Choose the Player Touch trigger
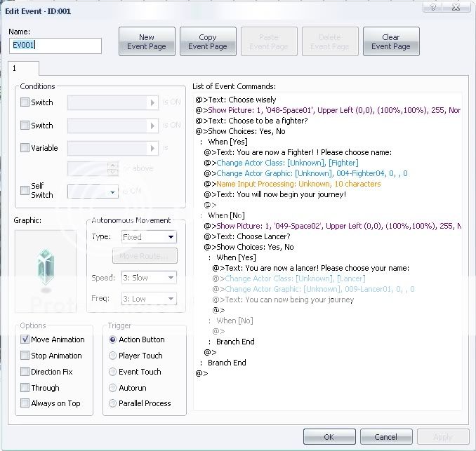This screenshot has width=476, height=451. tap(113, 356)
